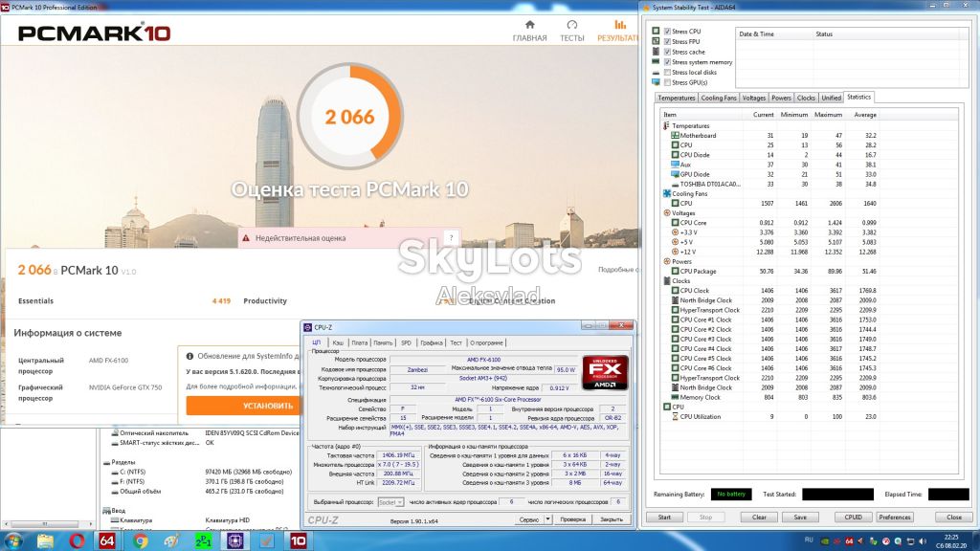Select the SPD tab in CPU-Z

(406, 343)
